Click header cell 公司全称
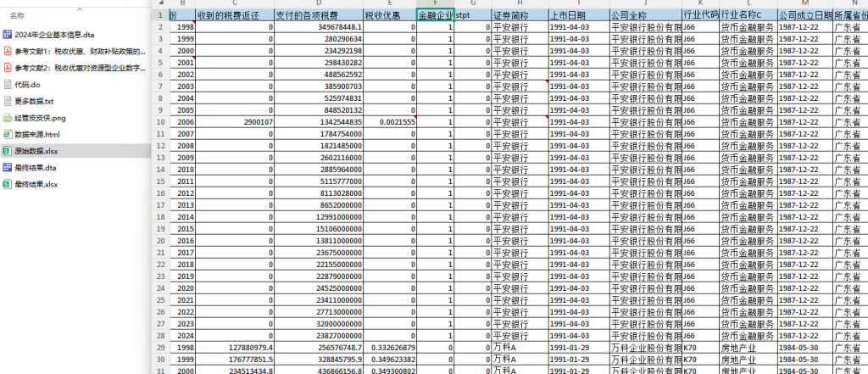The image size is (868, 374). point(645,15)
